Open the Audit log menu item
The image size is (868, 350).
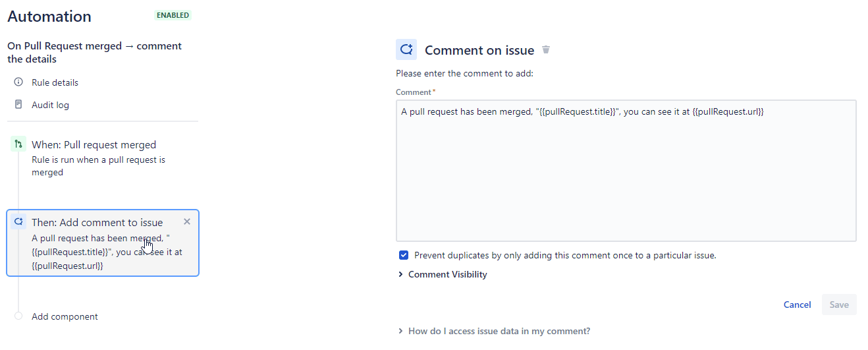coord(50,105)
